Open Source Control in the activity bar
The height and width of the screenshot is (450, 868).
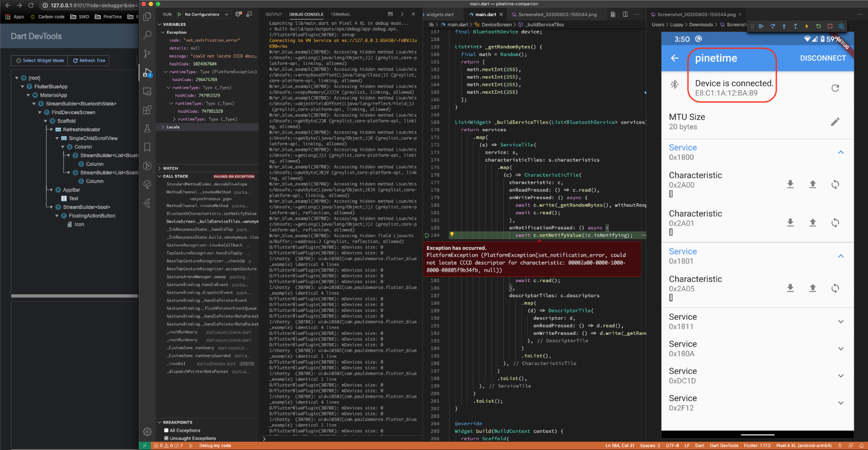pos(147,54)
